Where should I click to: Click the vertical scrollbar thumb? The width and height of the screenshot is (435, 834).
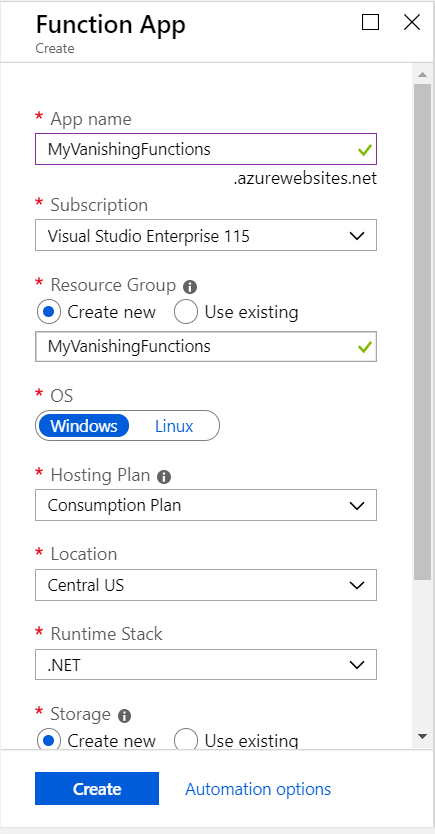[423, 332]
